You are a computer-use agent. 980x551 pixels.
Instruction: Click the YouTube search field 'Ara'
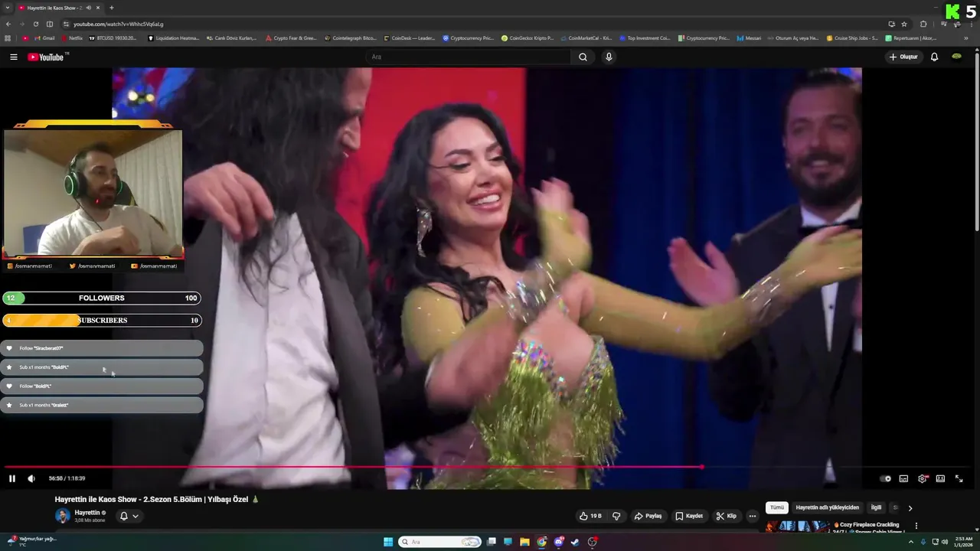(469, 57)
